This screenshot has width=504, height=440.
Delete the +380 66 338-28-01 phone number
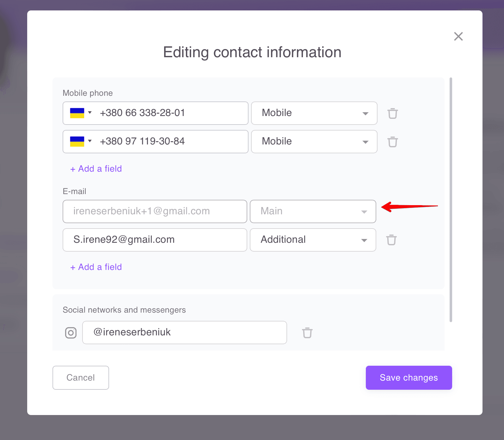(392, 113)
